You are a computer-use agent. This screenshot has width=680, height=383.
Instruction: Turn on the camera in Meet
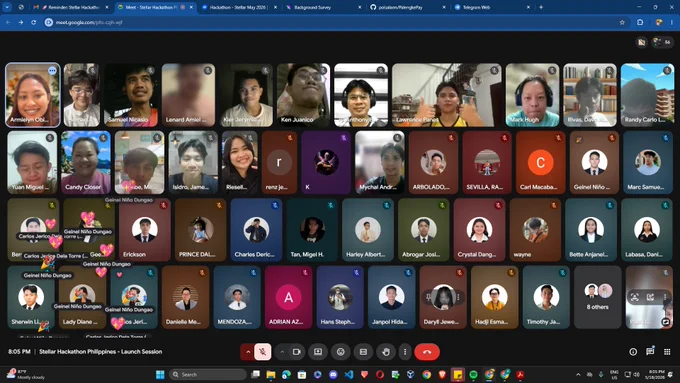297,352
